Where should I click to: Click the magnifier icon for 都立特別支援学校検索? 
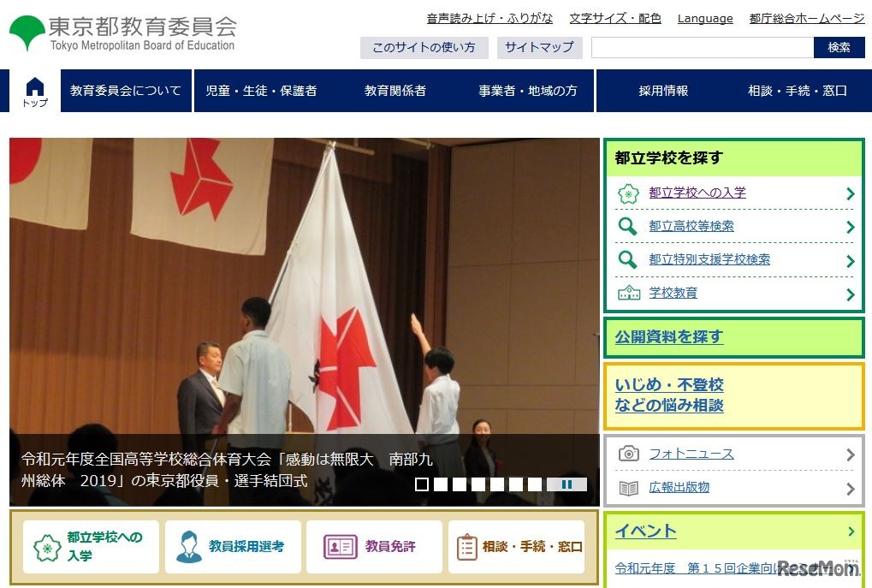tap(628, 260)
